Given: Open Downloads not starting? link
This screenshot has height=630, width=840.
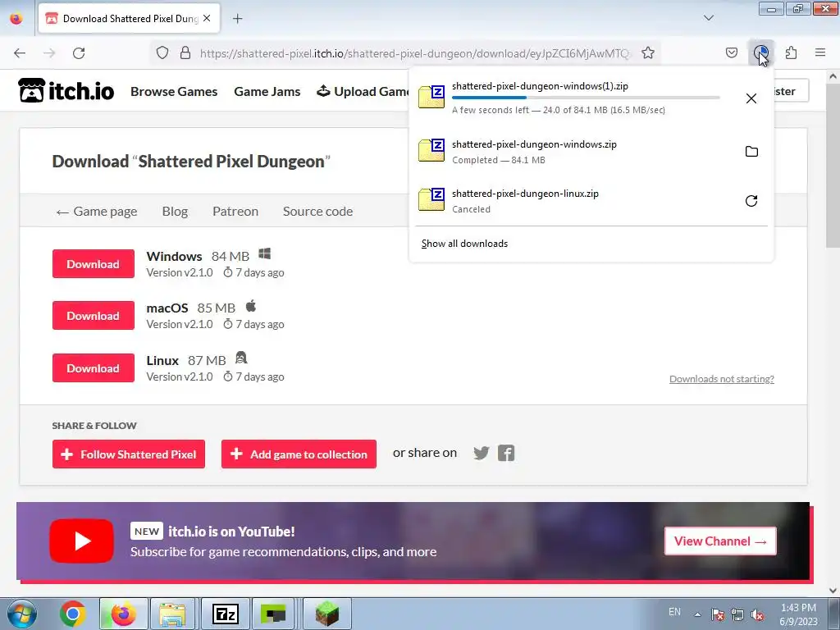Looking at the screenshot, I should tap(722, 379).
